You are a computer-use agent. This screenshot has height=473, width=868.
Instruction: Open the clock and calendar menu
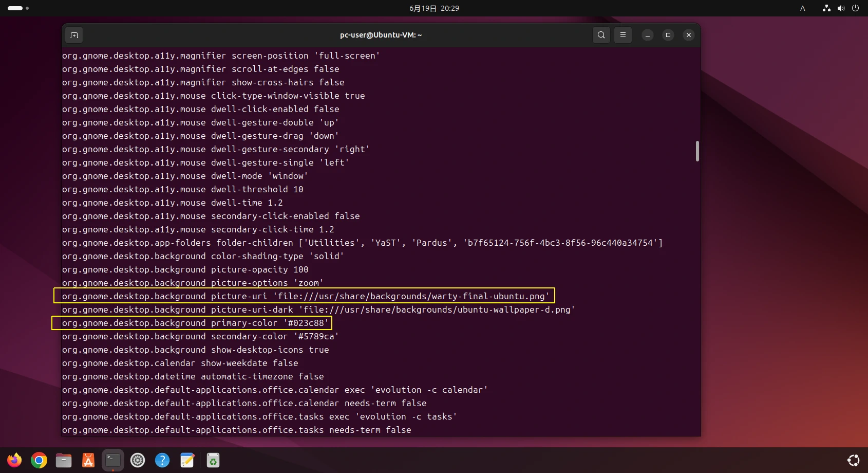(434, 8)
